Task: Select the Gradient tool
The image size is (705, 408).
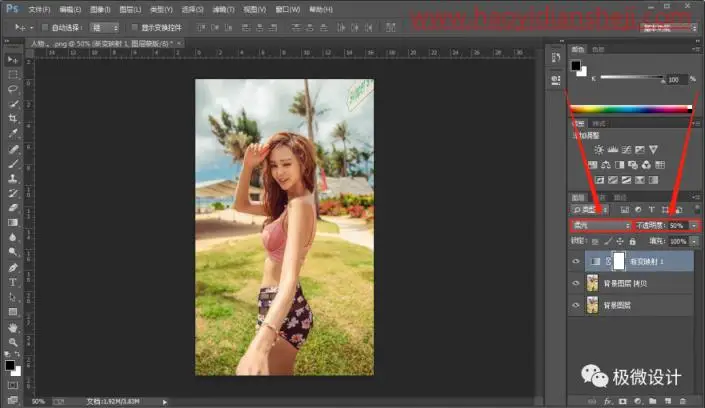Action: pos(13,222)
